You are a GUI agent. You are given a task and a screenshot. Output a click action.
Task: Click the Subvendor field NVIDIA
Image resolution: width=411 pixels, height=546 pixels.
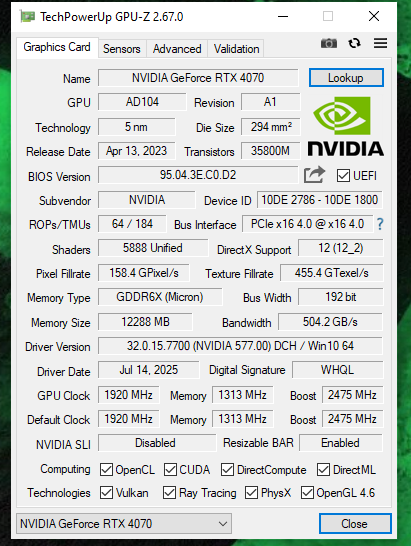pos(147,200)
